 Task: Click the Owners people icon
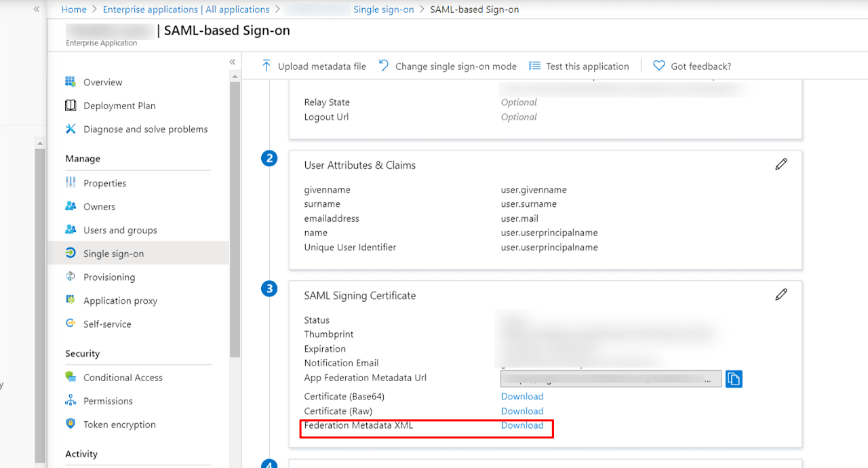(71, 206)
